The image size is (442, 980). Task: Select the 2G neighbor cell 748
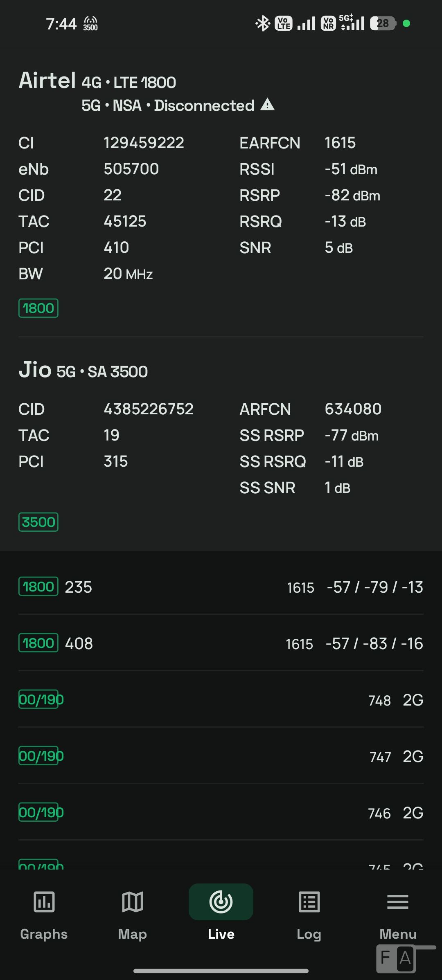point(221,700)
